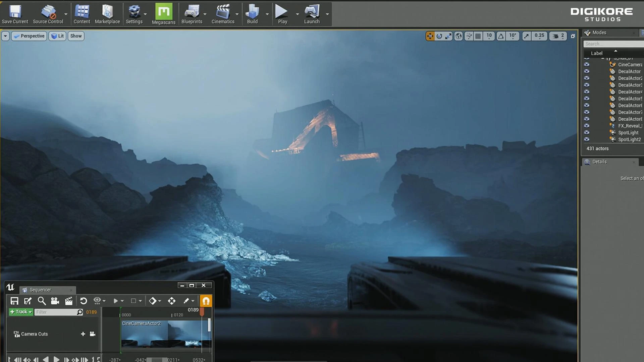This screenshot has height=362, width=644.
Task: Toggle world/local coordinate globe icon
Action: pyautogui.click(x=459, y=36)
